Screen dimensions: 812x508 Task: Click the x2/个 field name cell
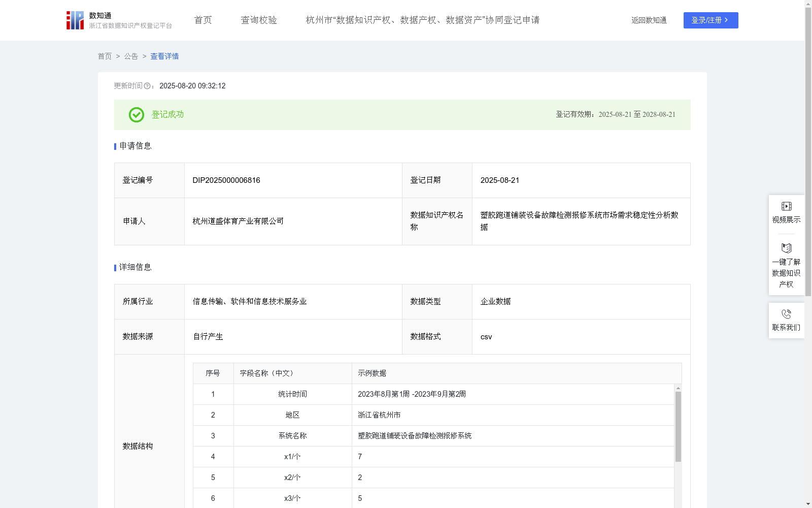pyautogui.click(x=292, y=478)
